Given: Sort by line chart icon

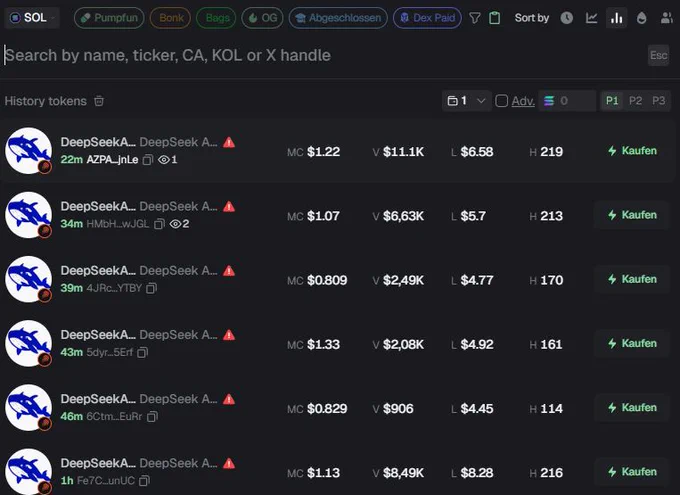Looking at the screenshot, I should (592, 18).
